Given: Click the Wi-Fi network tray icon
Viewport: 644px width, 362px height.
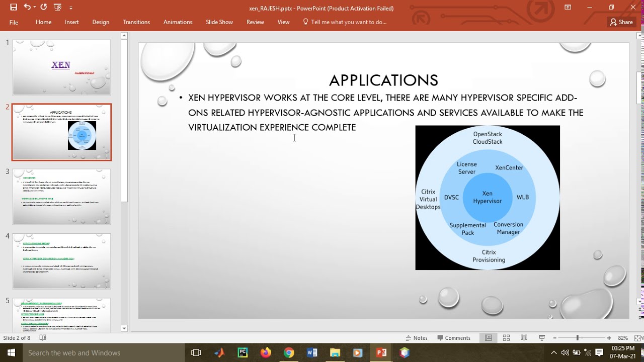Looking at the screenshot, I should 587,353.
